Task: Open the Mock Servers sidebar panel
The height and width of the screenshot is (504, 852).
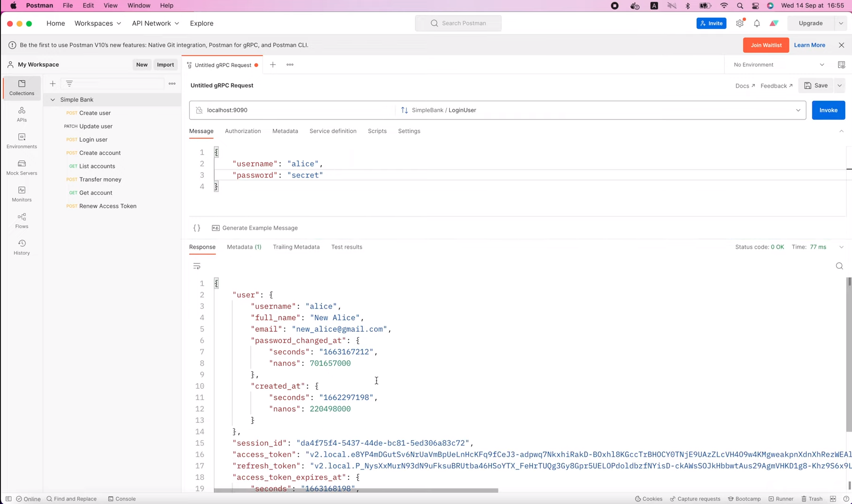Action: coord(21,167)
